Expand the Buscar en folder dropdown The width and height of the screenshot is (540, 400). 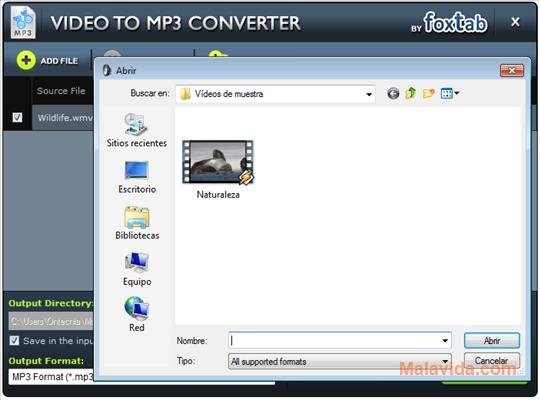tap(368, 94)
